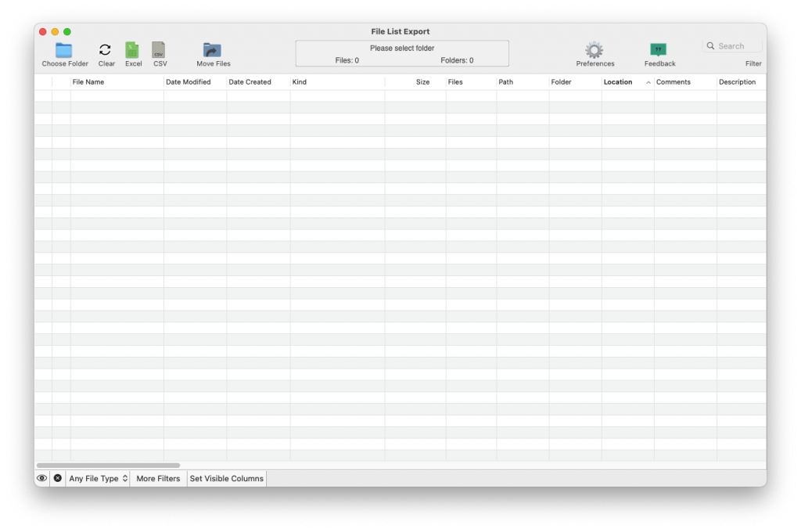Open the Choose Folder toolbar icon
The height and width of the screenshot is (532, 801).
point(64,50)
